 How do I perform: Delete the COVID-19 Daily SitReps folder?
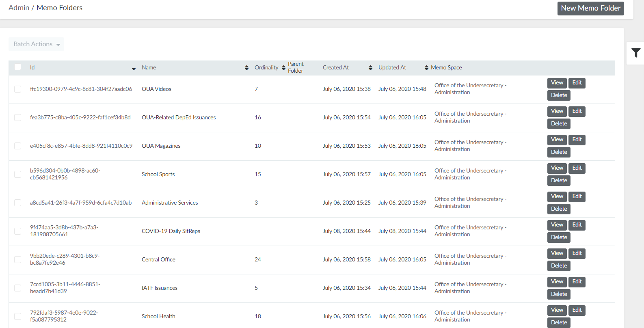pos(559,237)
